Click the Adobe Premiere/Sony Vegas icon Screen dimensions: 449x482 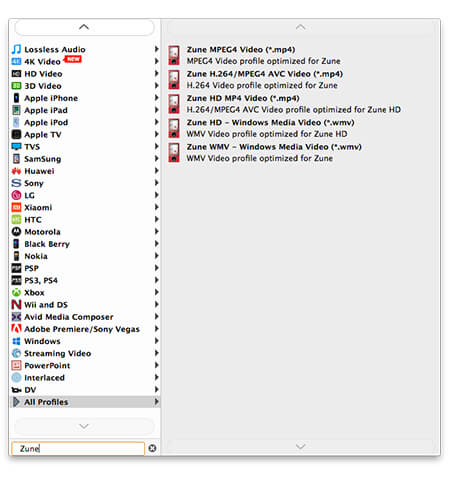point(16,329)
